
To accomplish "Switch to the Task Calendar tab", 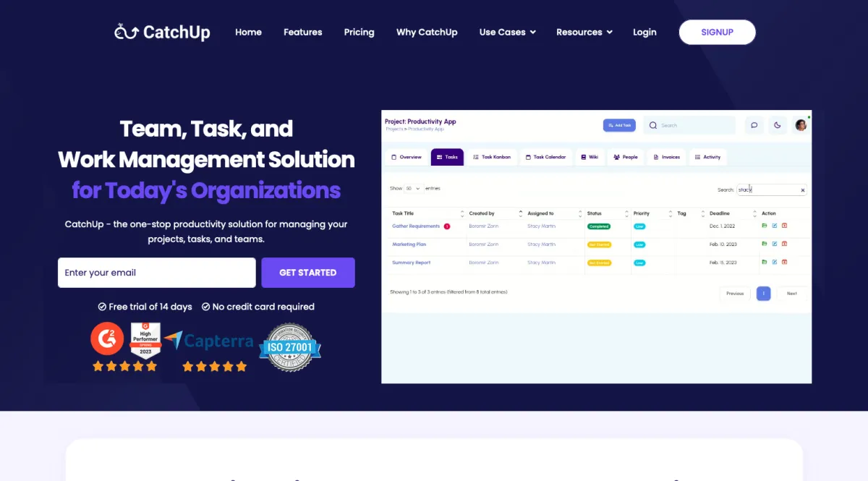I will [546, 157].
